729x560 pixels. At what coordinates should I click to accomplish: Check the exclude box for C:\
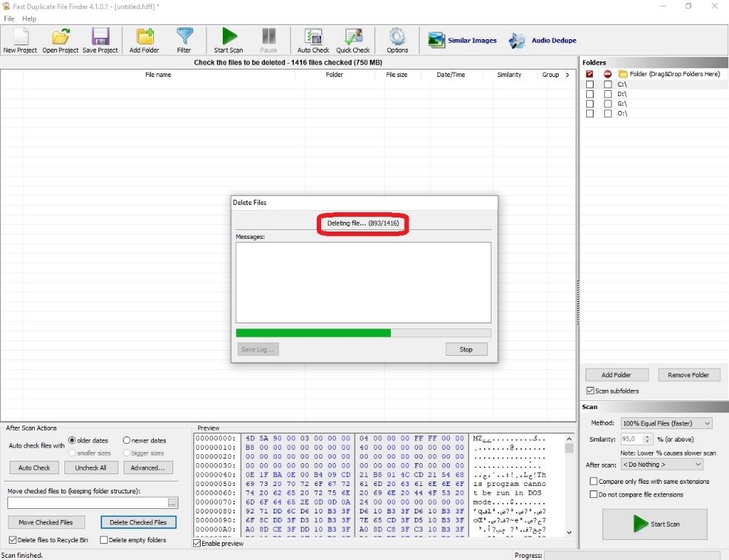608,84
